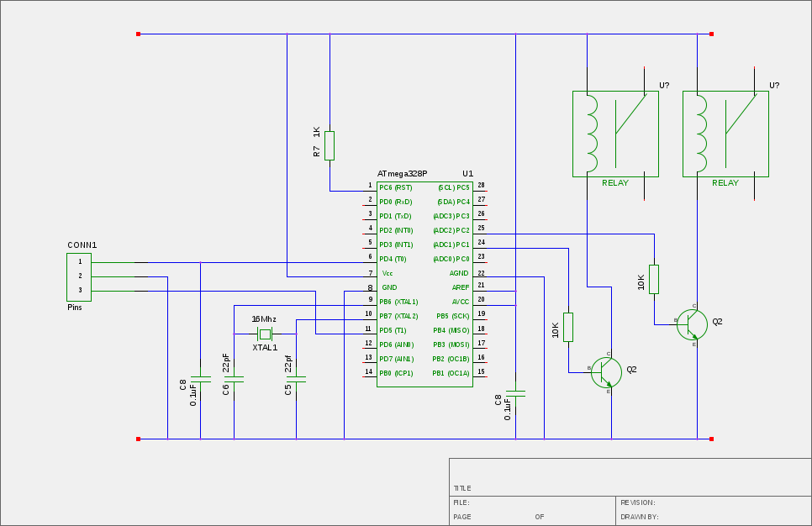The width and height of the screenshot is (812, 526).
Task: Select the C6 capacitor symbol
Action: 234,380
